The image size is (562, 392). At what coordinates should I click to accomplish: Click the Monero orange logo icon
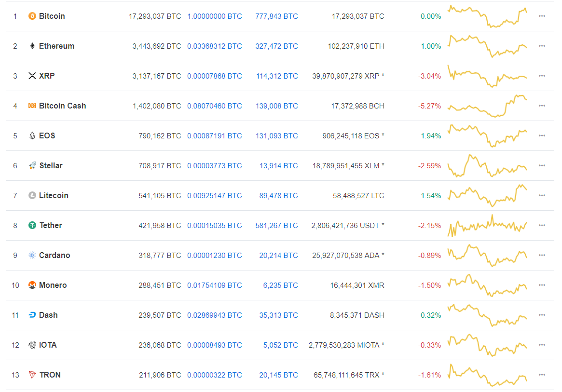point(32,285)
